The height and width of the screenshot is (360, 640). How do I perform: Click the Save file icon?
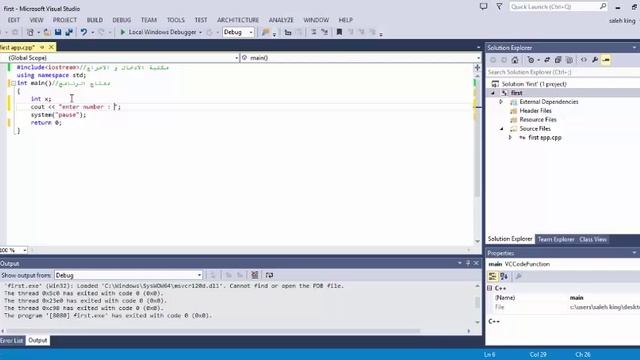coord(58,32)
